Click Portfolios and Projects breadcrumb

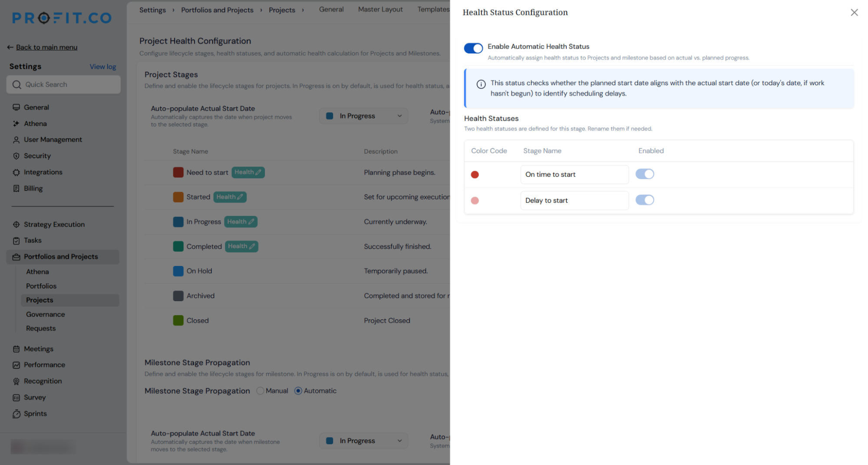pos(217,10)
